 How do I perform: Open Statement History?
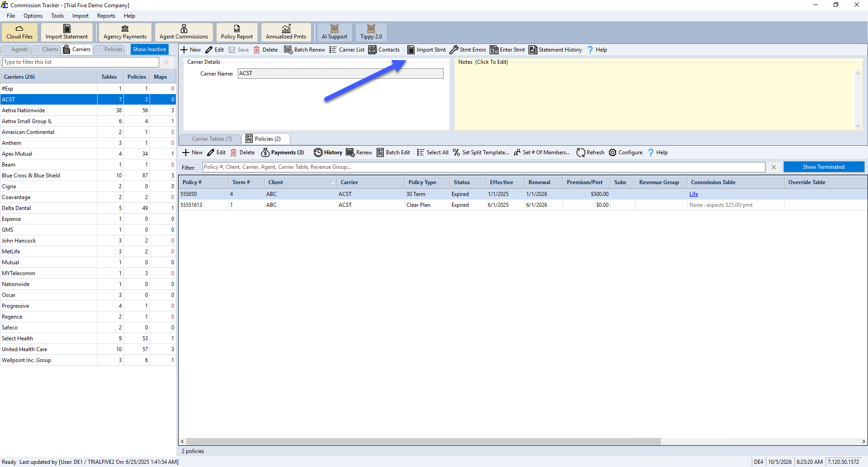(x=555, y=50)
